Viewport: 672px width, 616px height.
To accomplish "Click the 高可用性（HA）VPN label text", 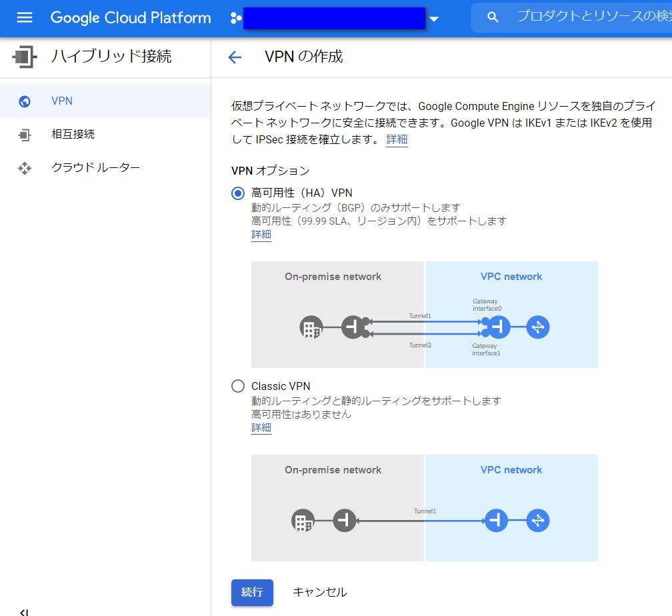I will click(302, 193).
